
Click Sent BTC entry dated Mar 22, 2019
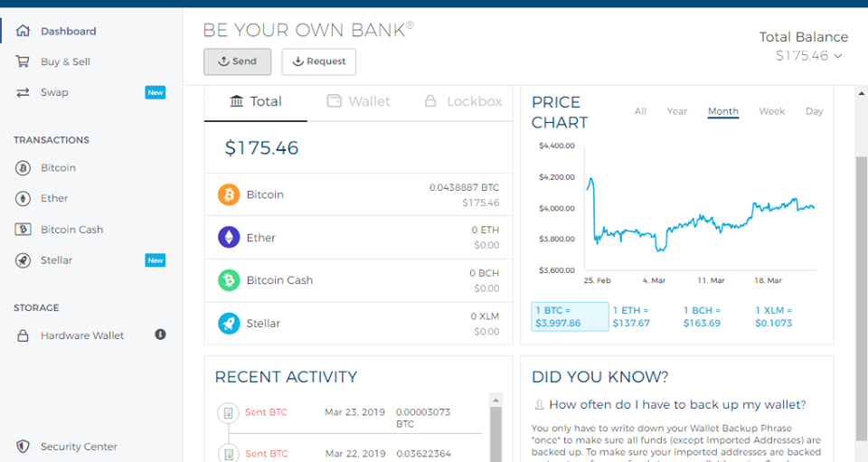click(x=266, y=454)
